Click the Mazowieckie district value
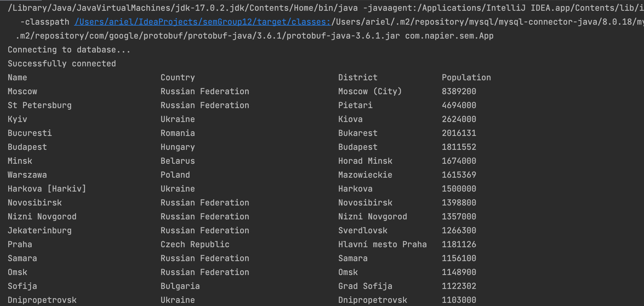Viewport: 644px width, 306px height. coord(365,175)
